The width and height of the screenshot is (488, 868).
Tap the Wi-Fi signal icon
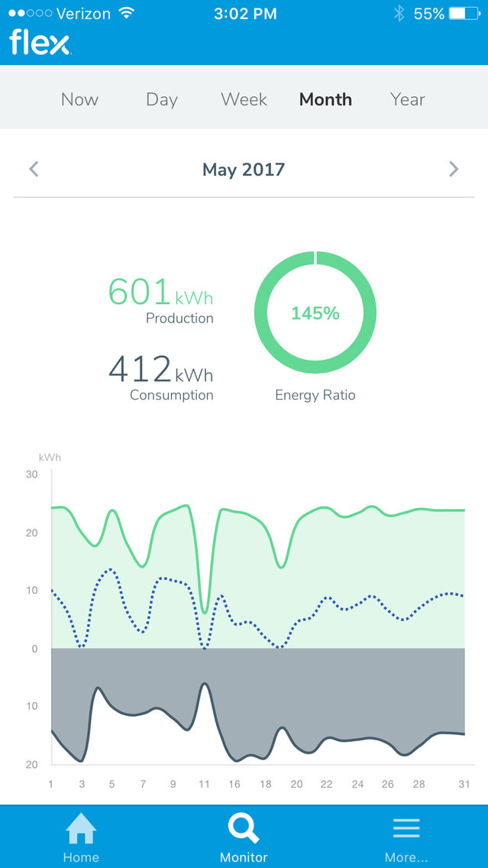point(127,13)
